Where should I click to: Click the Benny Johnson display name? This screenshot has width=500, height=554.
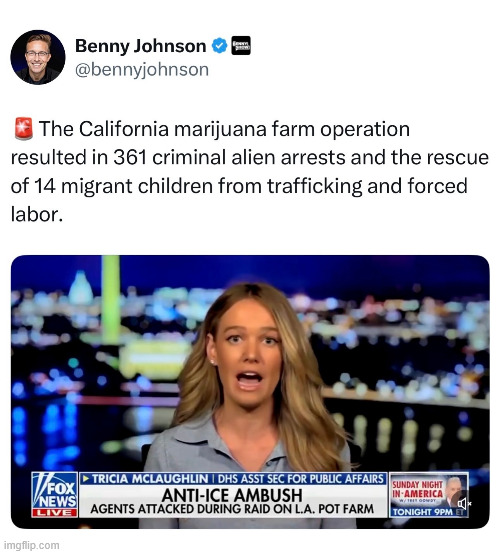click(141, 46)
